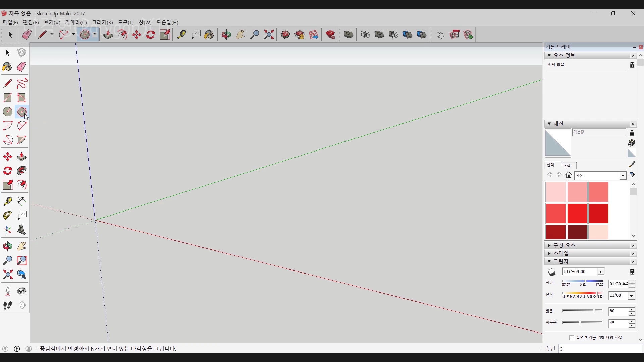The image size is (644, 362).
Task: Enable use sun for shading checkbox
Action: (x=572, y=338)
